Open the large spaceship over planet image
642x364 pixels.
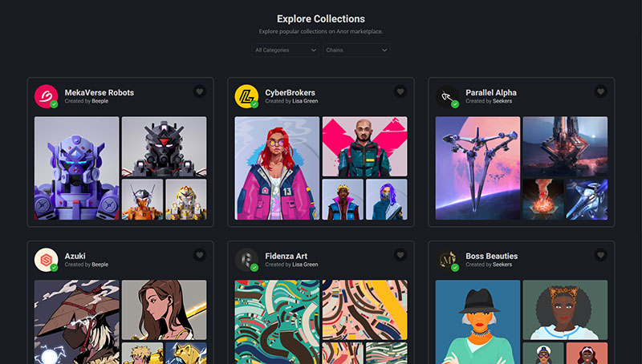477,168
